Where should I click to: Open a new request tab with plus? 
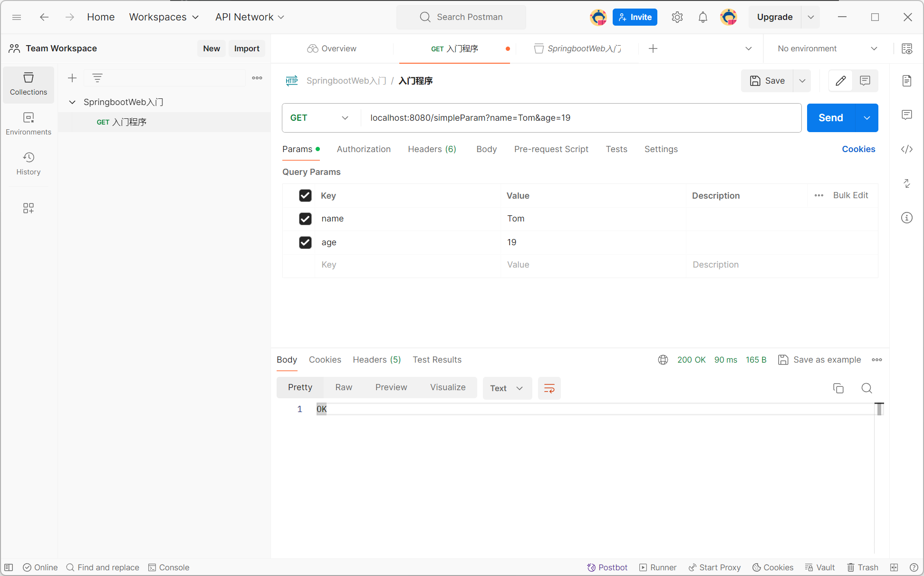coord(653,48)
